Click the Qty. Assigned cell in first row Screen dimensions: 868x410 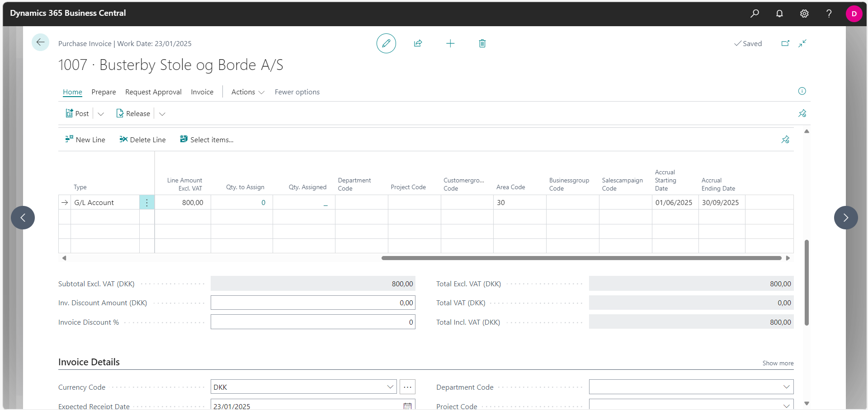[304, 203]
